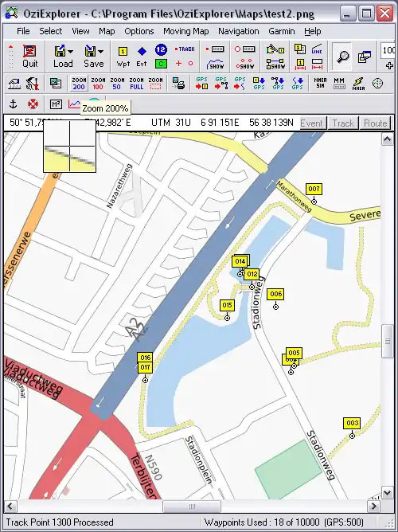Select the Evt event placement tool
Screen dimensions: 398x532
tap(142, 57)
